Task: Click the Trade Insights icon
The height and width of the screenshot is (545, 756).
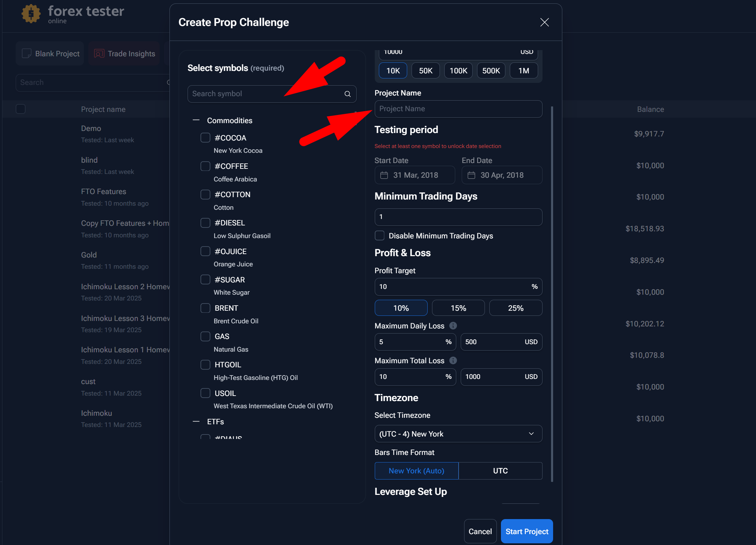Action: click(x=99, y=54)
